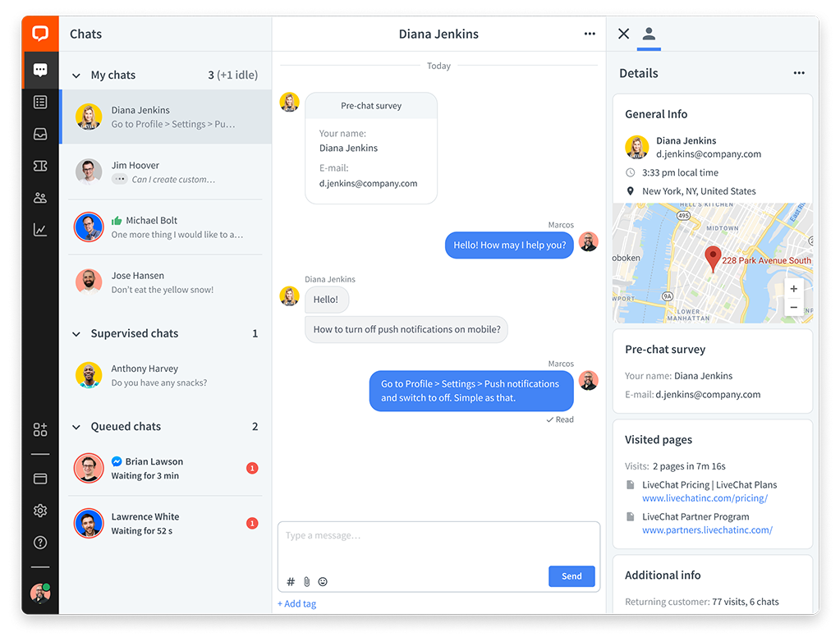Select the customer profile tab in details
840x637 pixels.
coord(649,34)
